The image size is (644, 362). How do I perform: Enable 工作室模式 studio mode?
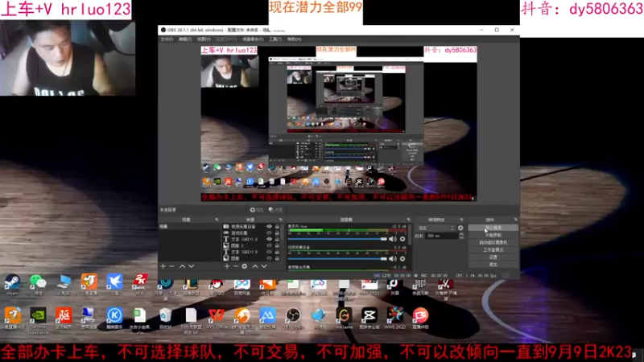[493, 249]
